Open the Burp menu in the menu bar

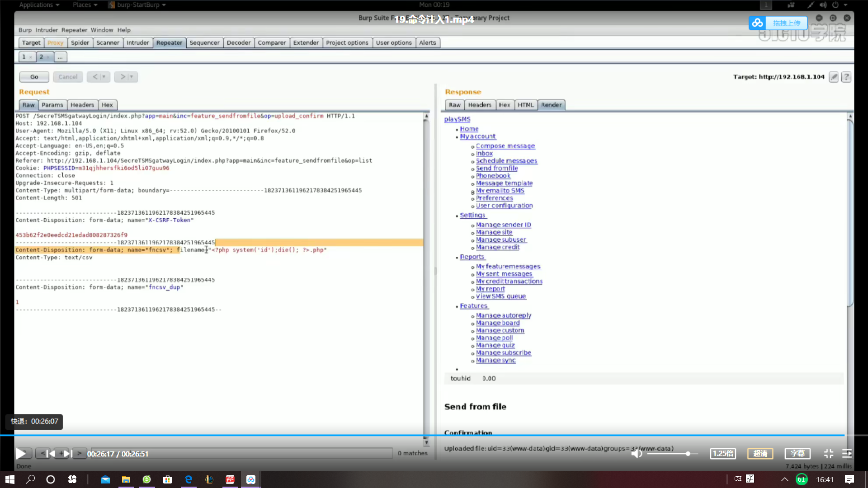coord(25,30)
